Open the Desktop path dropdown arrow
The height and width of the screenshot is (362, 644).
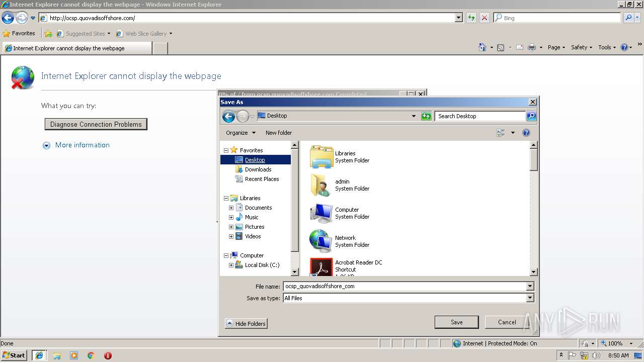[414, 116]
